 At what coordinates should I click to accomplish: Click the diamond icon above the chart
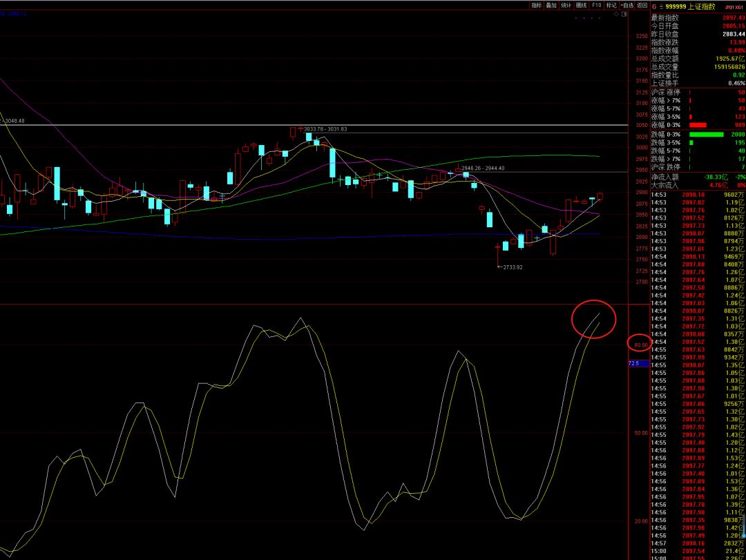(x=616, y=15)
